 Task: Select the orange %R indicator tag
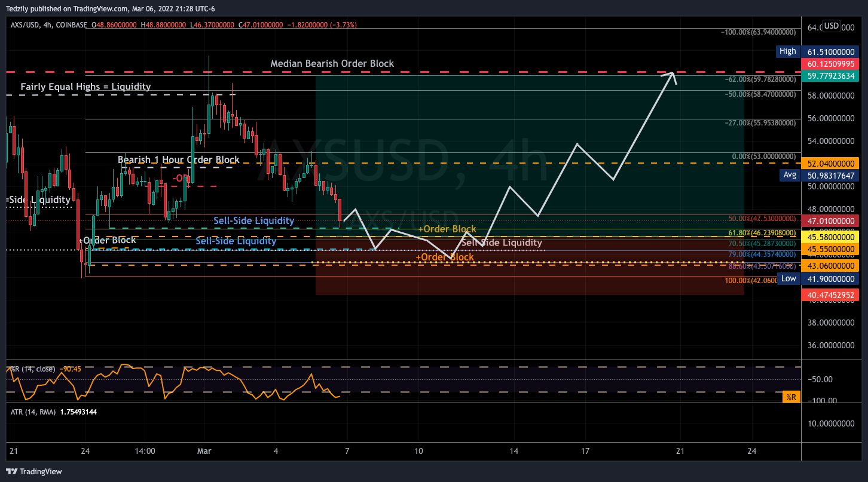[x=791, y=397]
